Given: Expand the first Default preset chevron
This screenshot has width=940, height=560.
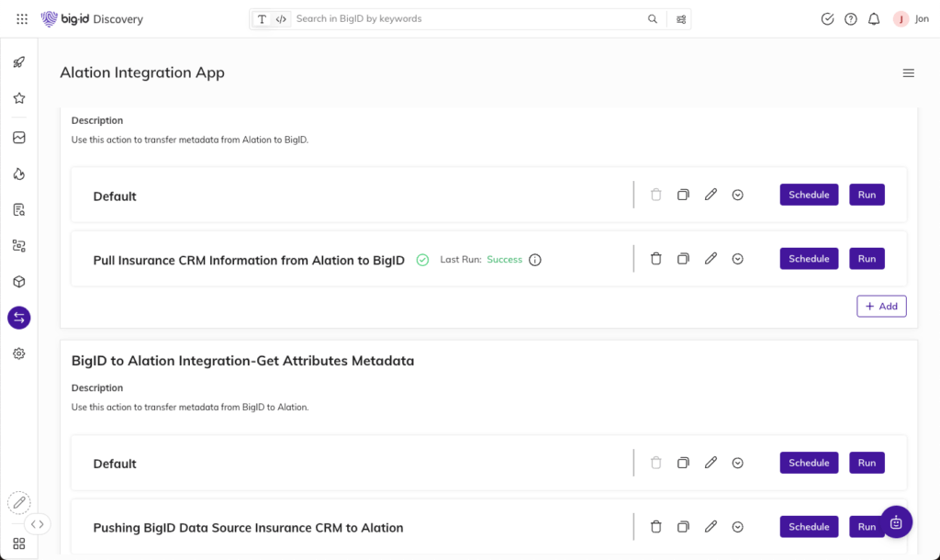Looking at the screenshot, I should [x=738, y=195].
